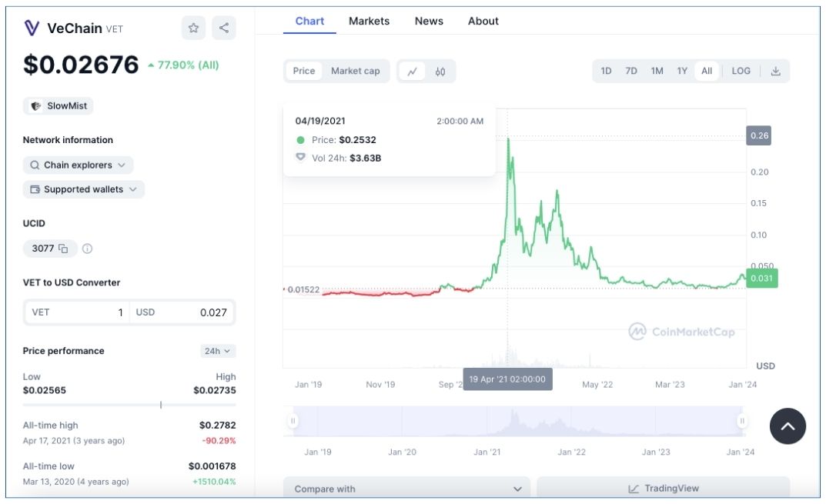Click the SlowMist audit badge
The image size is (826, 504).
coord(59,106)
